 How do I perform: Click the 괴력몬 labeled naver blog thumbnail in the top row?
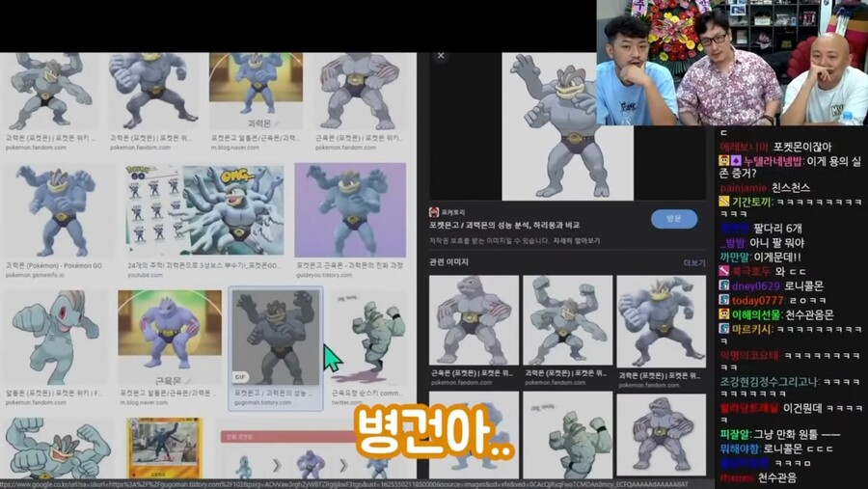click(256, 92)
